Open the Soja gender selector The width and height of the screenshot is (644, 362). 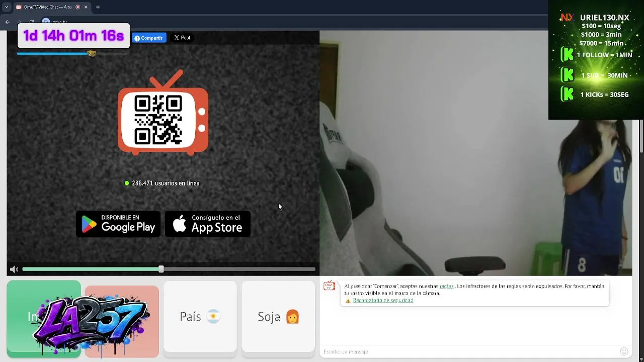click(278, 316)
